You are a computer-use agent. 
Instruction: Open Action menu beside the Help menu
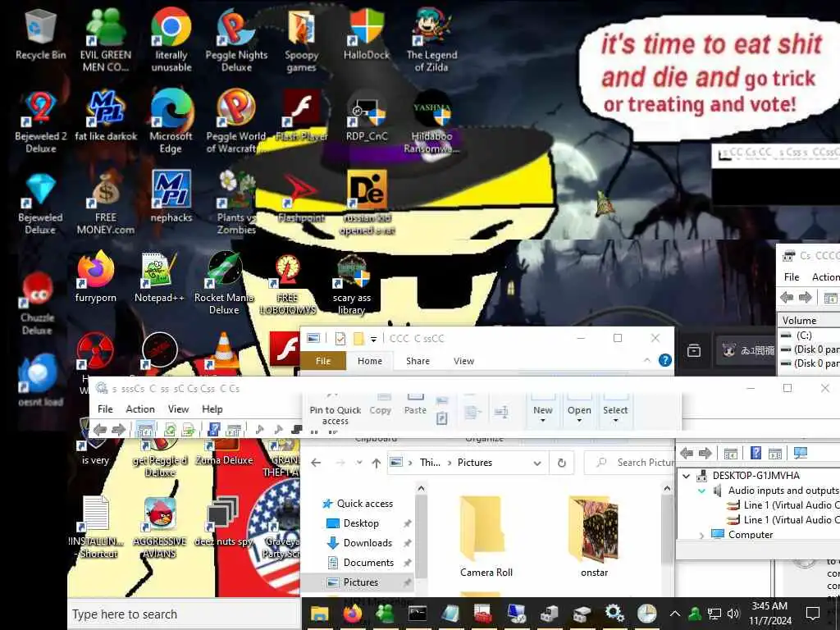[139, 409]
